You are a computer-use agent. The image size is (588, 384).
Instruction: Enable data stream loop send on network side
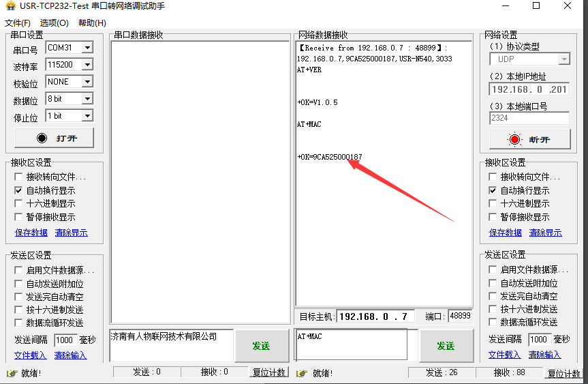(493, 323)
